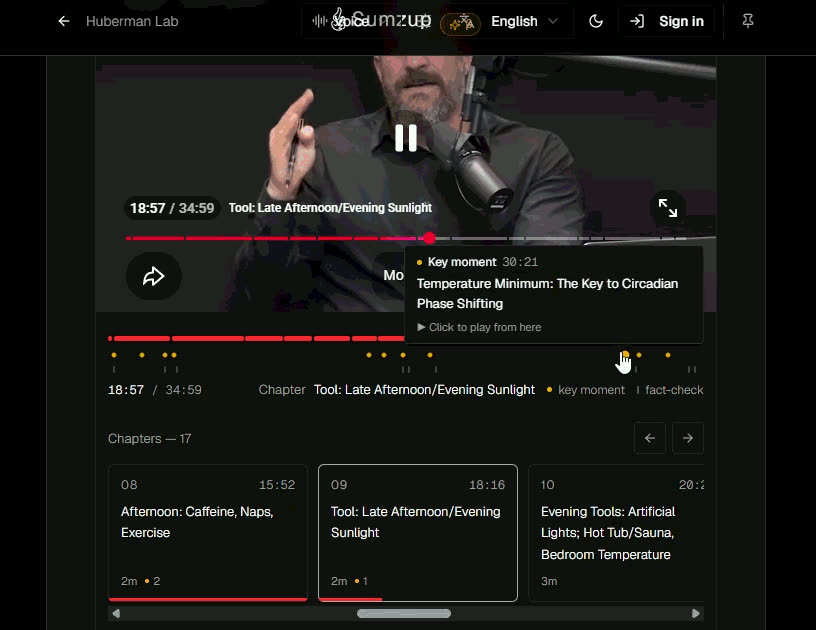
Task: Click the horizontal scrollbar right arrow
Action: coord(696,614)
